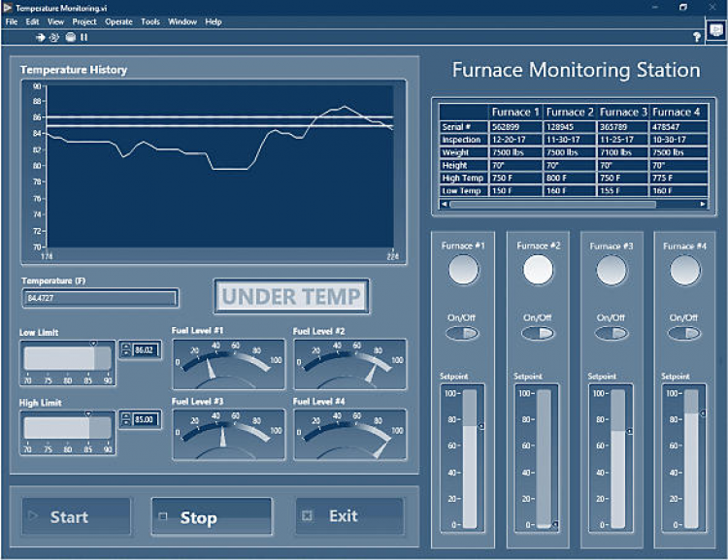The image size is (728, 560).
Task: Click the furnace table right scroll arrow
Action: tap(703, 204)
